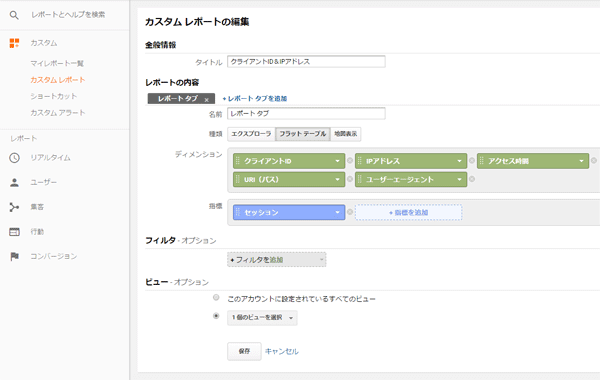This screenshot has width=600, height=380.
Task: Open the ユーザーエージェント dimension dropdown
Action: [460, 179]
